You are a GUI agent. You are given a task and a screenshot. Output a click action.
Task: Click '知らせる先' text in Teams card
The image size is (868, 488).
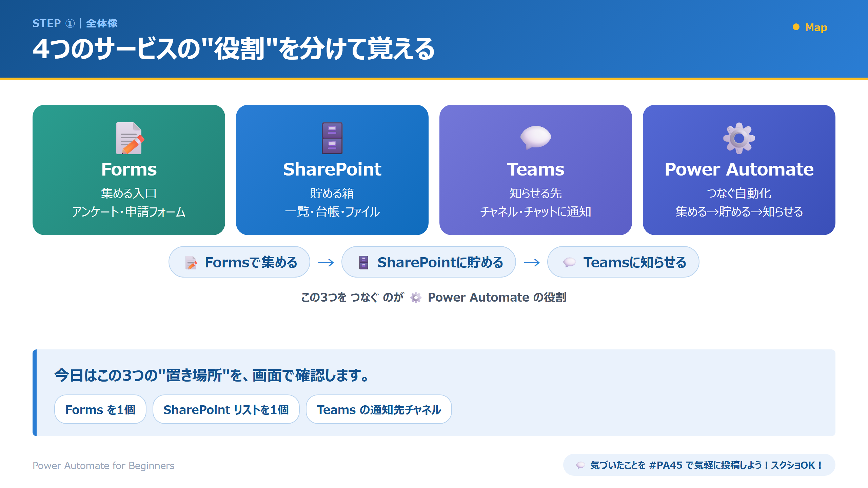pos(536,194)
